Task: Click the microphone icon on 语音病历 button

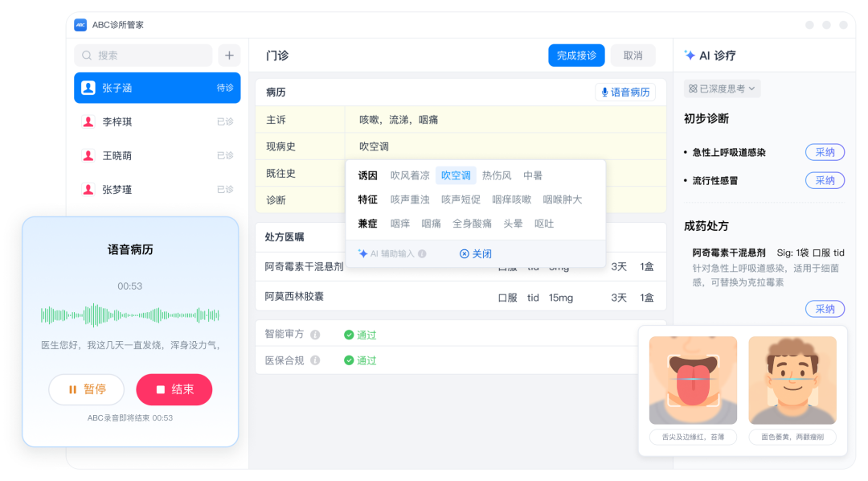Action: tap(605, 92)
